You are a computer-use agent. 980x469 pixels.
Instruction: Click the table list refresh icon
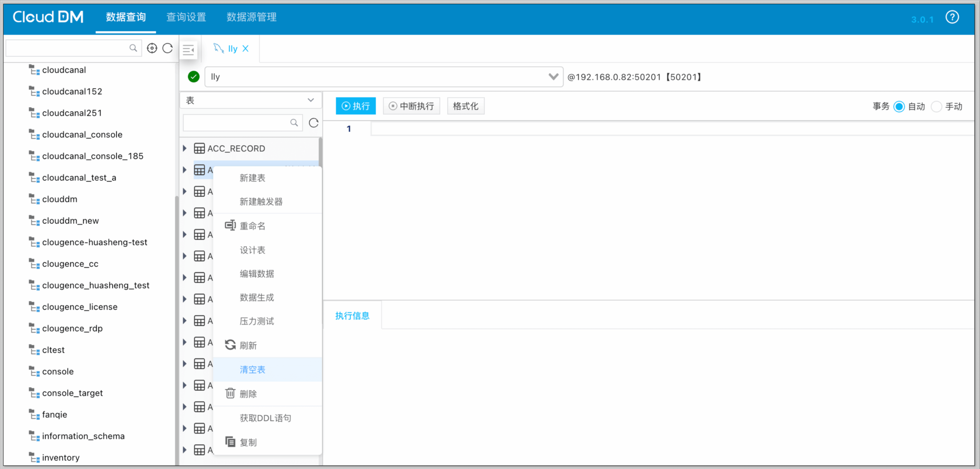click(314, 123)
